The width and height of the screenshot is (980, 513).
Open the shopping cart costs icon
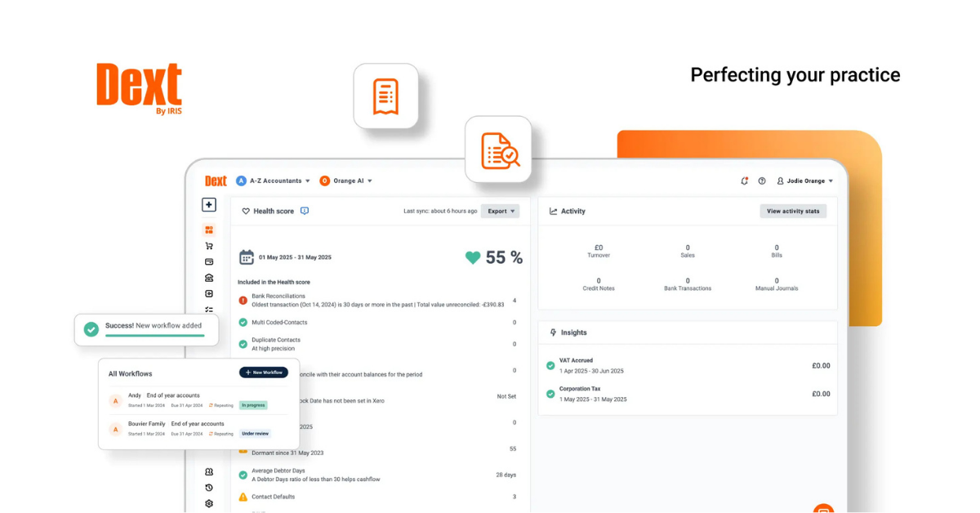(209, 246)
